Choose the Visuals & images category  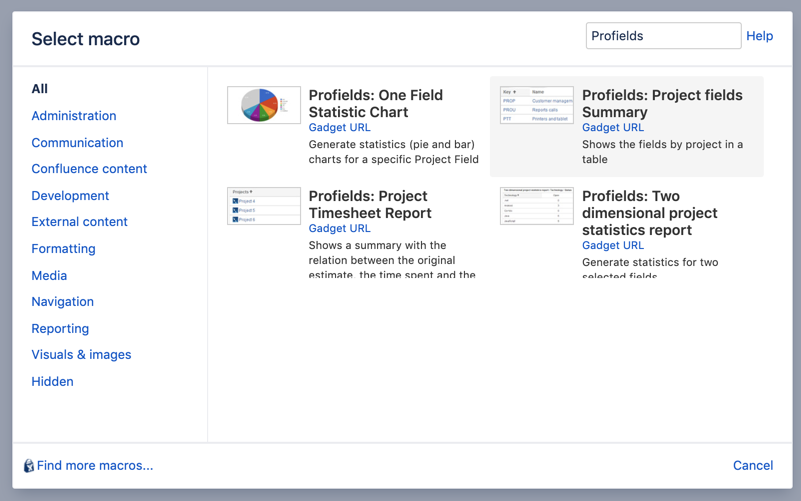coord(81,355)
